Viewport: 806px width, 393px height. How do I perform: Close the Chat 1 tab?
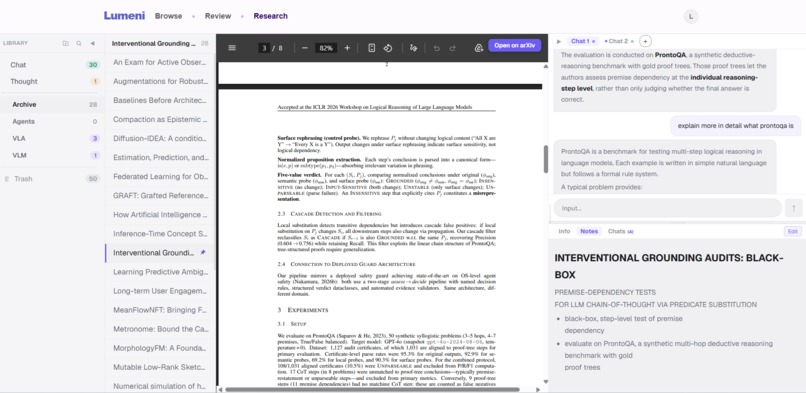[594, 41]
